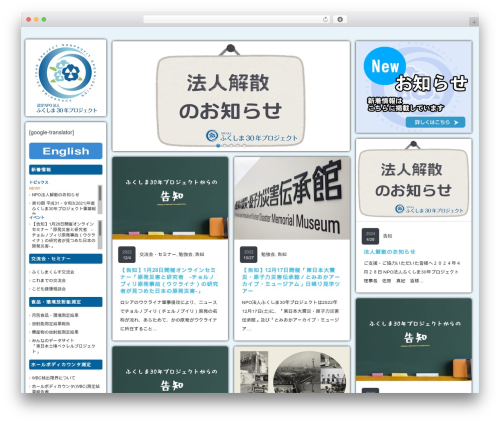This screenshot has height=423, width=500.
Task: Open the ホールボディカウンタ測定 sidebar heading
Action: point(66,364)
